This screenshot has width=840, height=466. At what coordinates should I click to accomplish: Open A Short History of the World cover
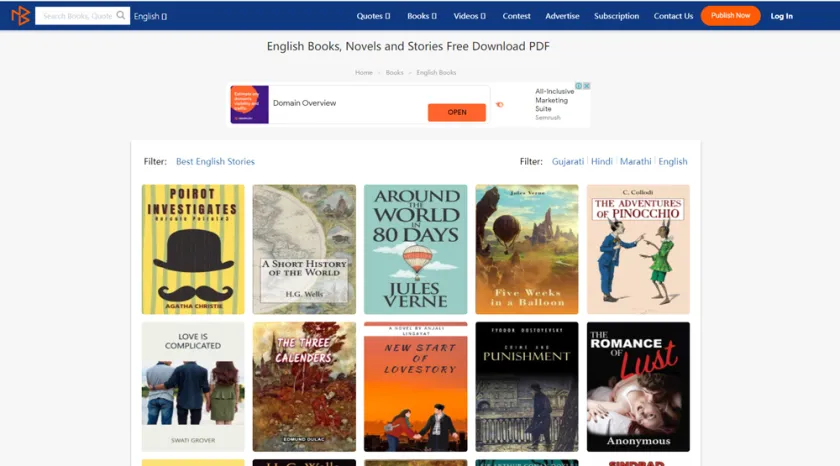coord(304,249)
